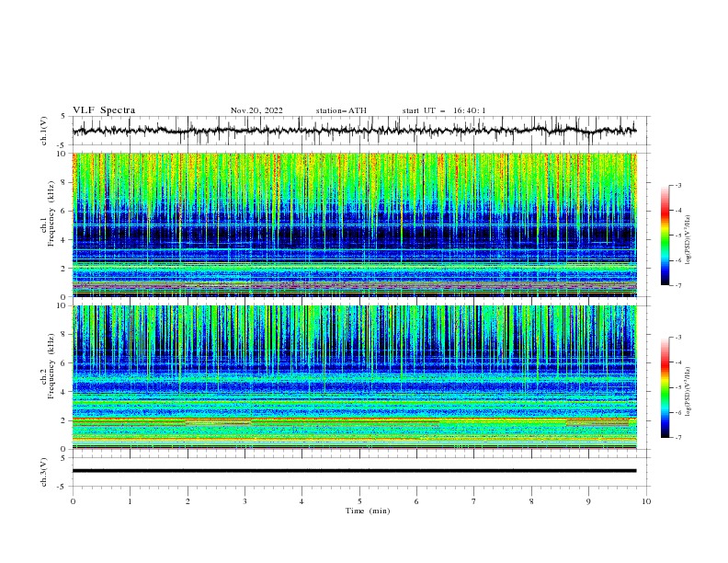The width and height of the screenshot is (728, 563).
Task: Click time axis tick label "2"
Action: (x=188, y=501)
